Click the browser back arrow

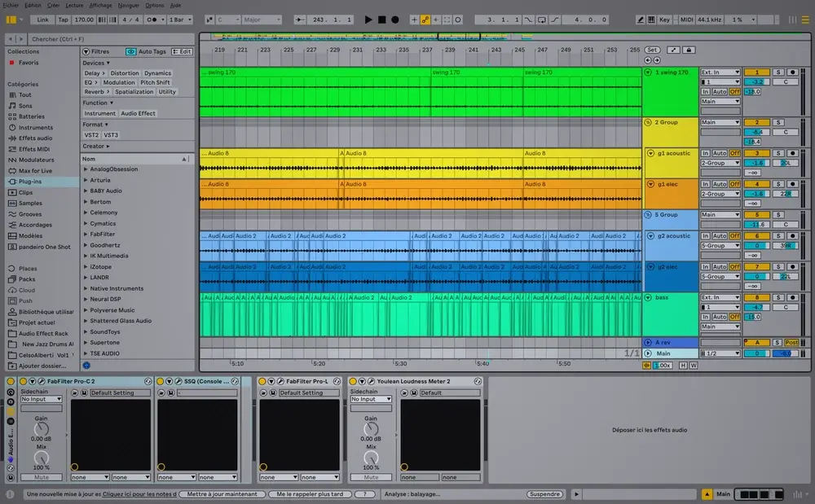pyautogui.click(x=11, y=39)
